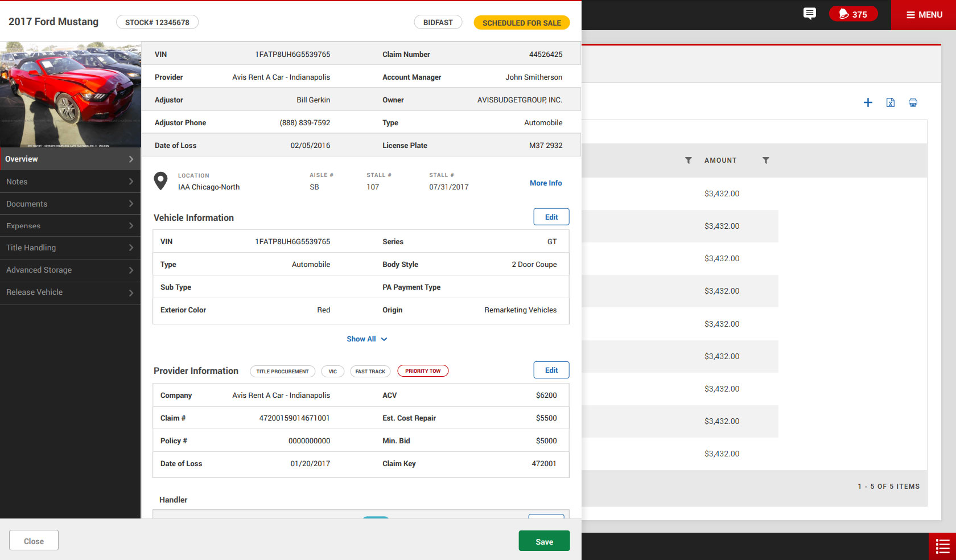Click the location pin icon

click(161, 181)
